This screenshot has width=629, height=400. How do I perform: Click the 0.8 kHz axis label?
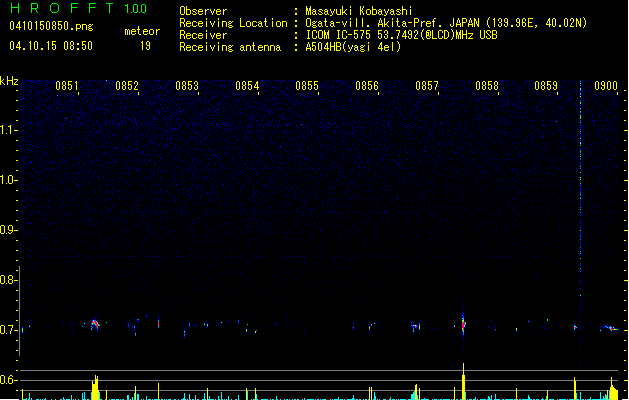(8, 280)
